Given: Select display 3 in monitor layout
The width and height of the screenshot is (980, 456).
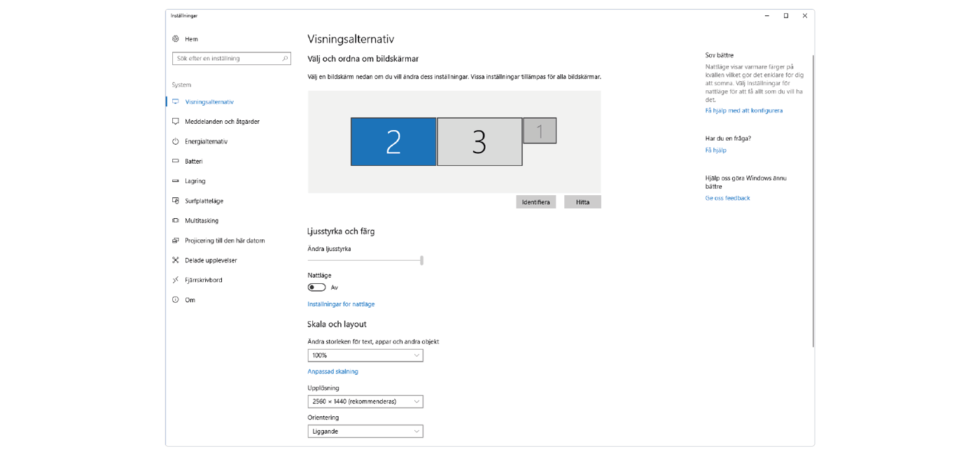Looking at the screenshot, I should pos(479,142).
